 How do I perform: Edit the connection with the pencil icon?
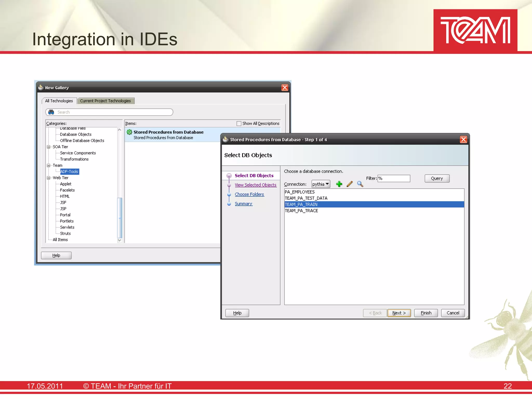click(x=350, y=184)
